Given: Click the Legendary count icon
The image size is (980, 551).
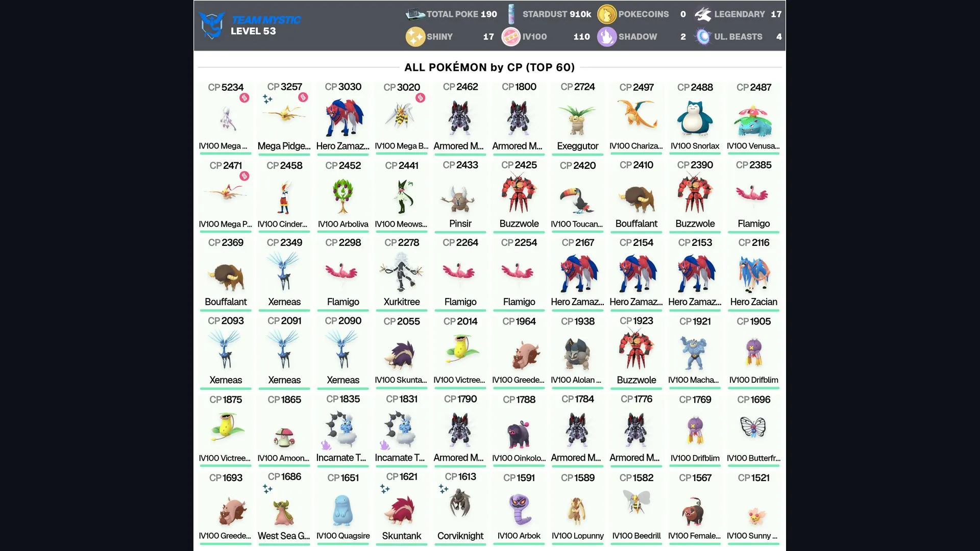Looking at the screenshot, I should (703, 14).
